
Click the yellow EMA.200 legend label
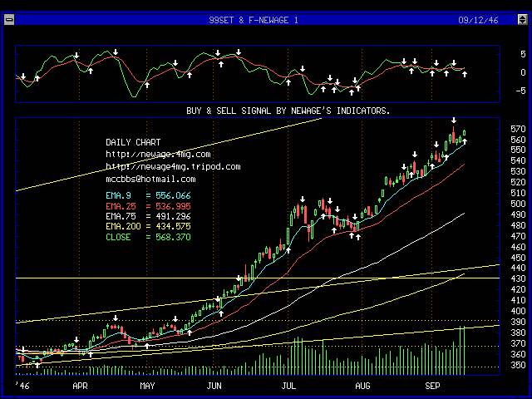coord(123,226)
